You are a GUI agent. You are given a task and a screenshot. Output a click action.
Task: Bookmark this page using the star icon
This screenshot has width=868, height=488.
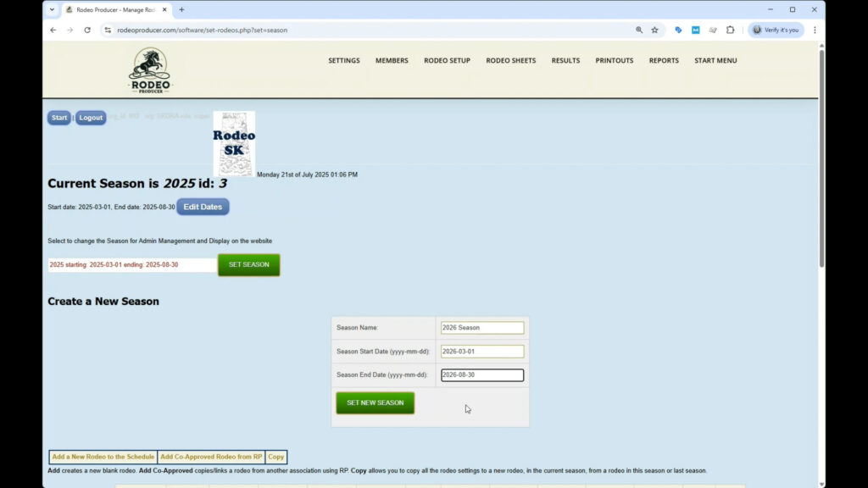654,30
